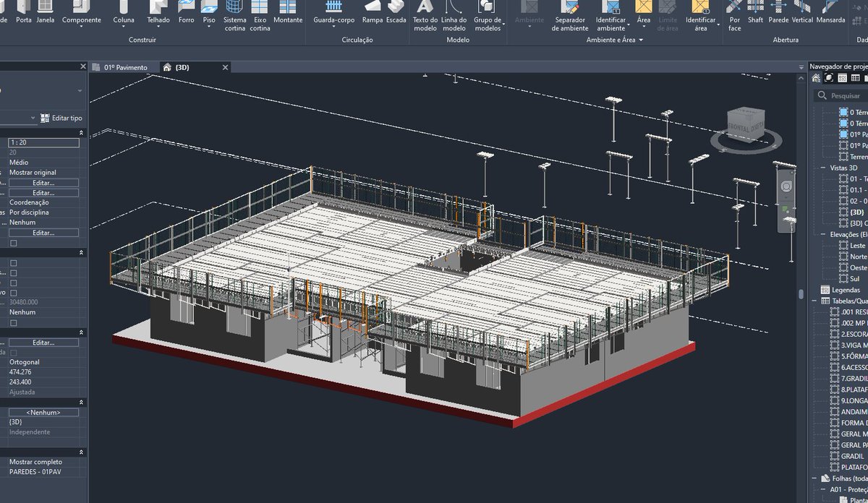Image resolution: width=868 pixels, height=503 pixels.
Task: Check the checkbox under the Nenhum property
Action: [13, 322]
